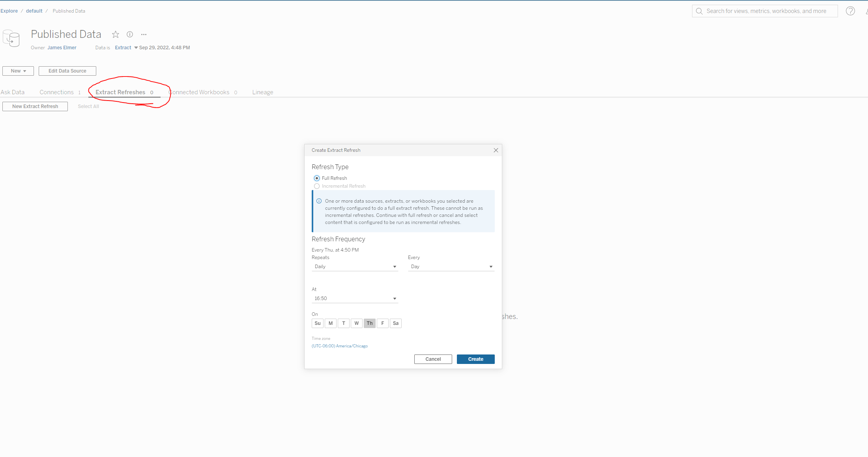Open the At 16:50 time dropdown
Screen dimensions: 868x457
click(355, 298)
